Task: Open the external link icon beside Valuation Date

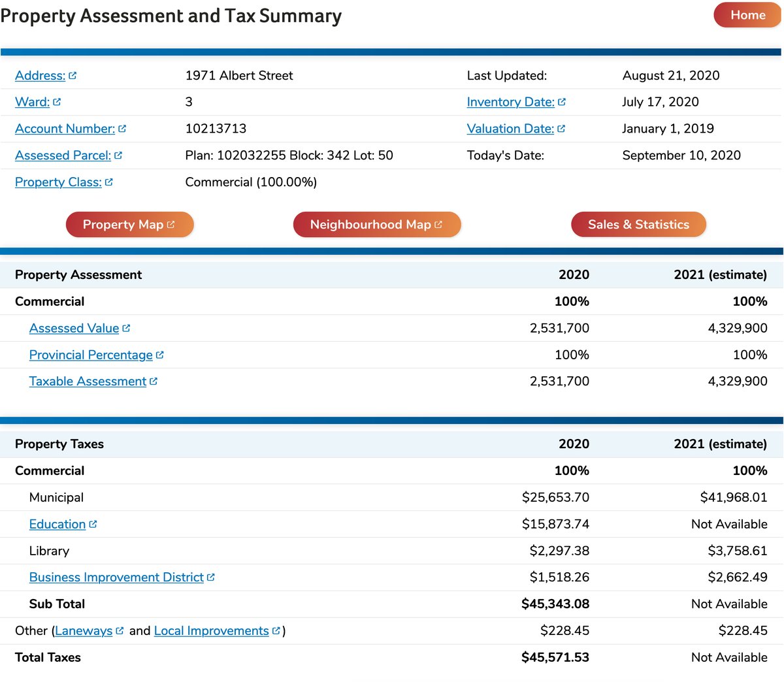Action: point(561,129)
